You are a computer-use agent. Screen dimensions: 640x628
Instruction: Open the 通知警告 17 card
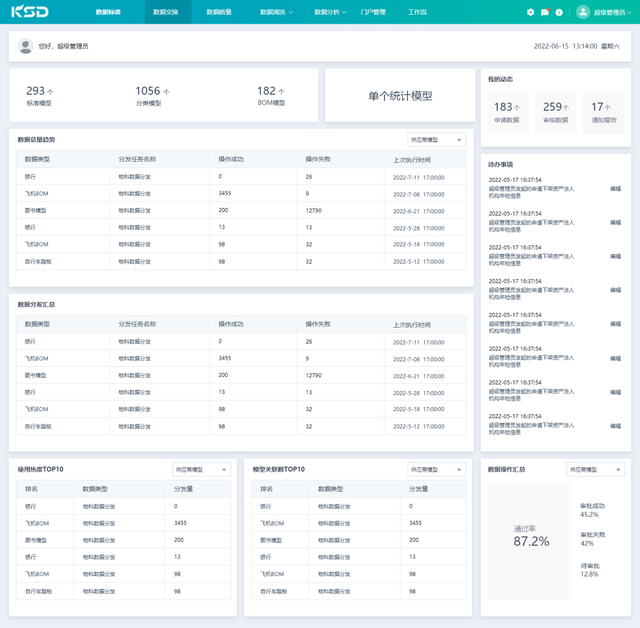click(x=604, y=113)
